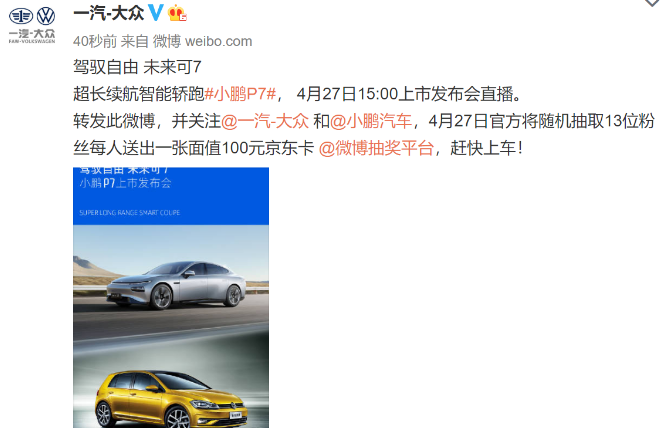Click the blue verified V badge
This screenshot has height=429, width=661.
coord(156,13)
